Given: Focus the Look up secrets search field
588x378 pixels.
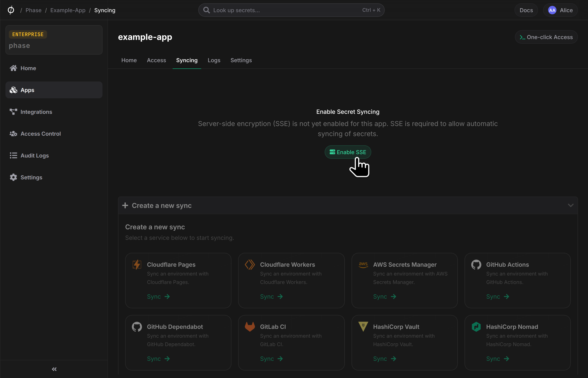Looking at the screenshot, I should point(291,10).
